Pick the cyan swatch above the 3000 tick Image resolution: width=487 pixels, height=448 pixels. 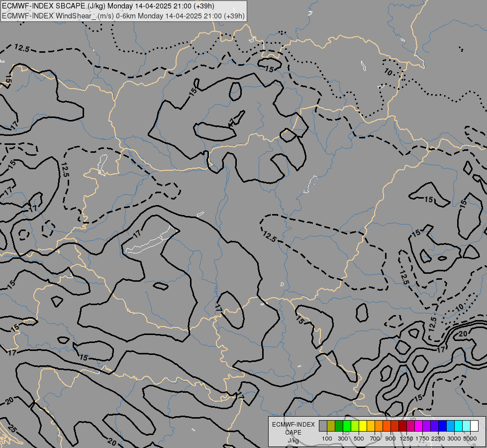459,426
